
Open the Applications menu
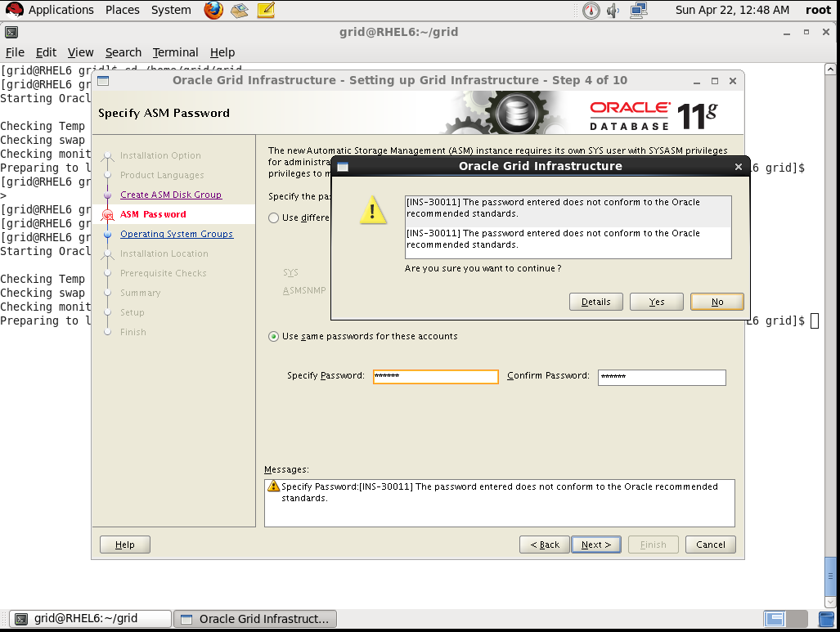pos(61,10)
